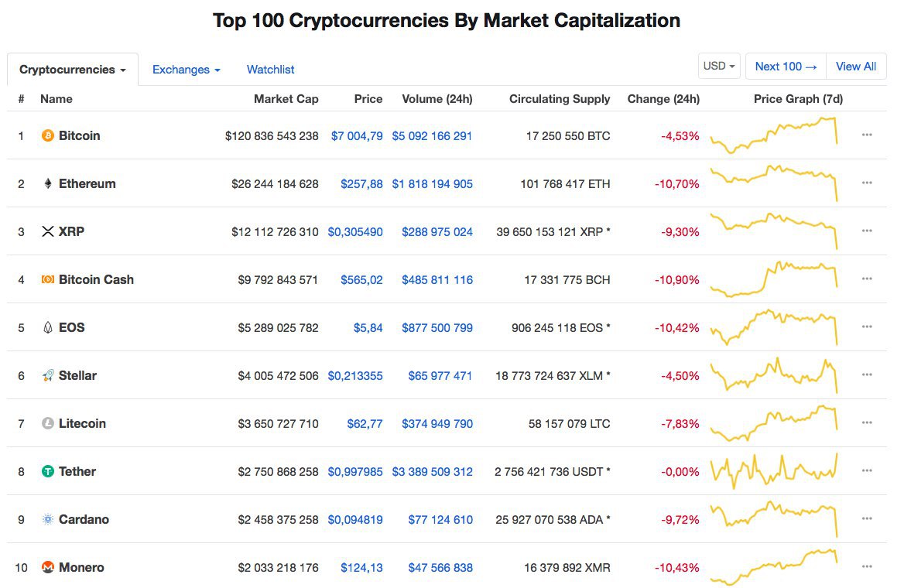Click the Bitcoin coin logo icon

(x=48, y=135)
